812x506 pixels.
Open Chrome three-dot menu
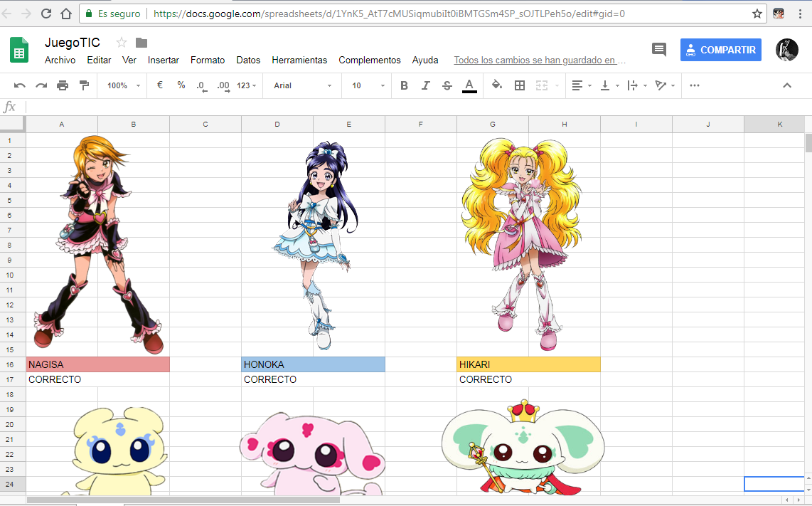(x=800, y=14)
